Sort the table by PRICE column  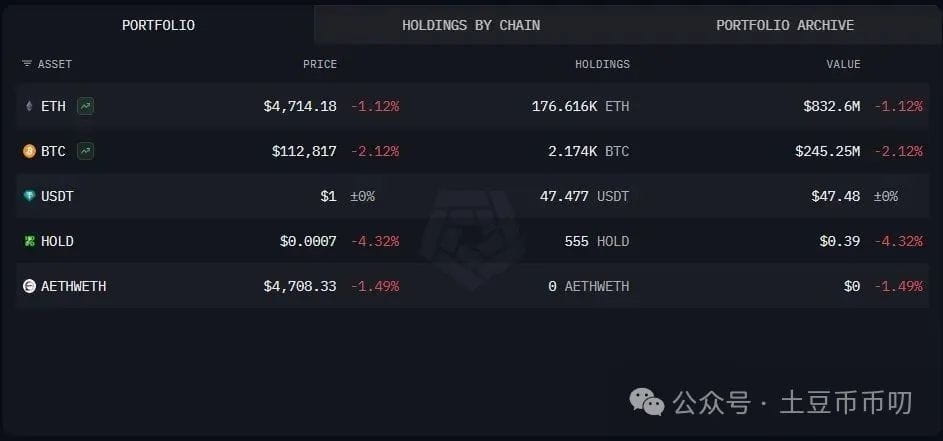(x=320, y=64)
